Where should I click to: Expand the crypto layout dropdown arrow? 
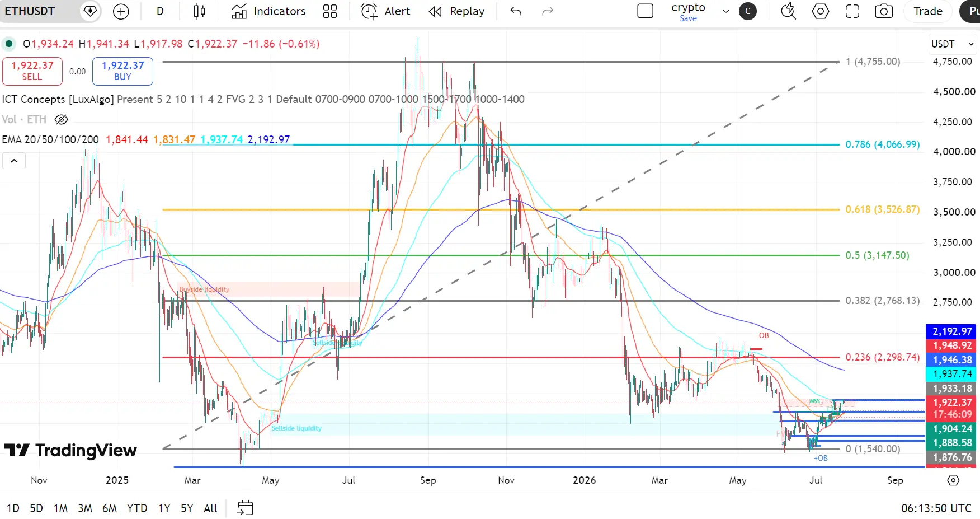pos(726,11)
